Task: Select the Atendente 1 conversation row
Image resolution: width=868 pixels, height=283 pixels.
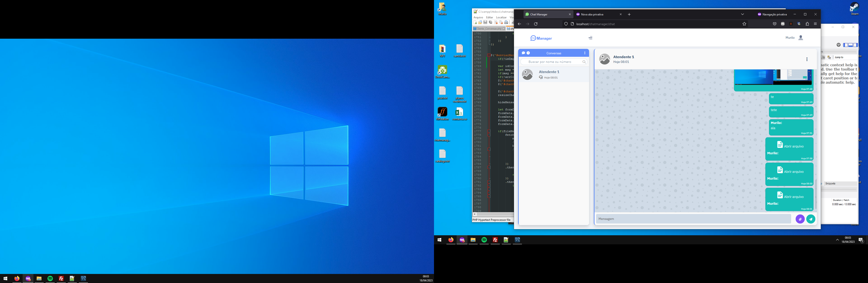Action: coord(554,75)
